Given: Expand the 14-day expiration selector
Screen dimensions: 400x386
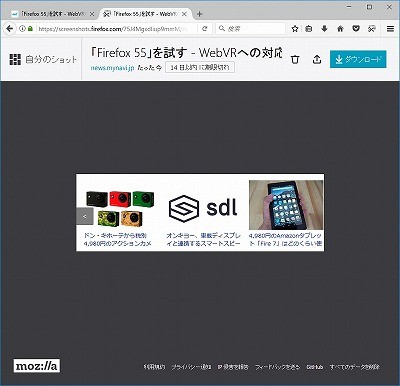Looking at the screenshot, I should (x=200, y=67).
